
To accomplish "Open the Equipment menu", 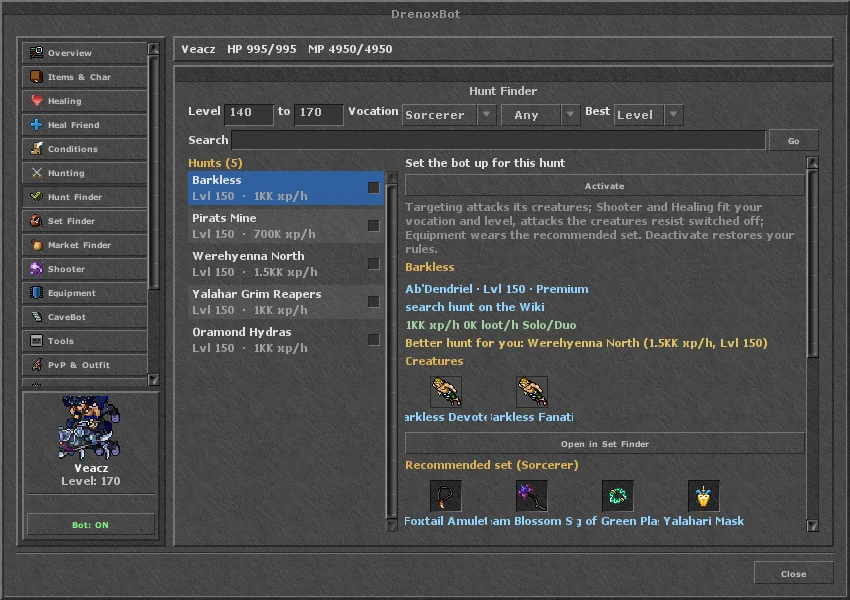I will pyautogui.click(x=85, y=293).
